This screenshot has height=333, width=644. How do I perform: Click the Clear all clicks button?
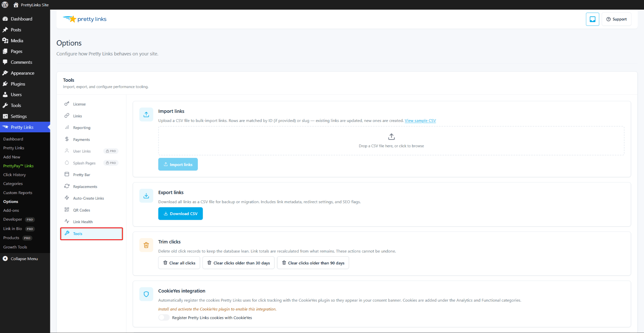(x=179, y=263)
